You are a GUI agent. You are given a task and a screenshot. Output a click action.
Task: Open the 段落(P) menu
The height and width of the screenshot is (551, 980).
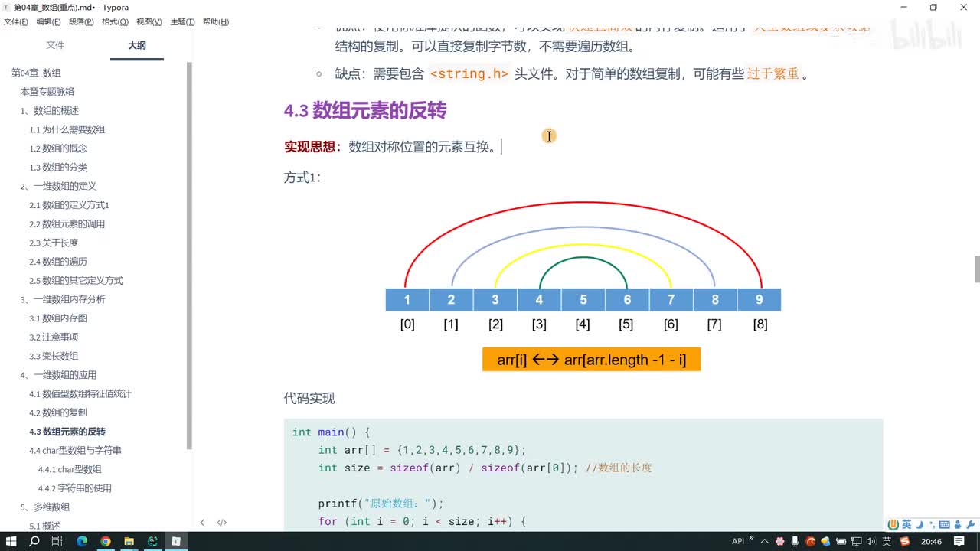tap(81, 22)
